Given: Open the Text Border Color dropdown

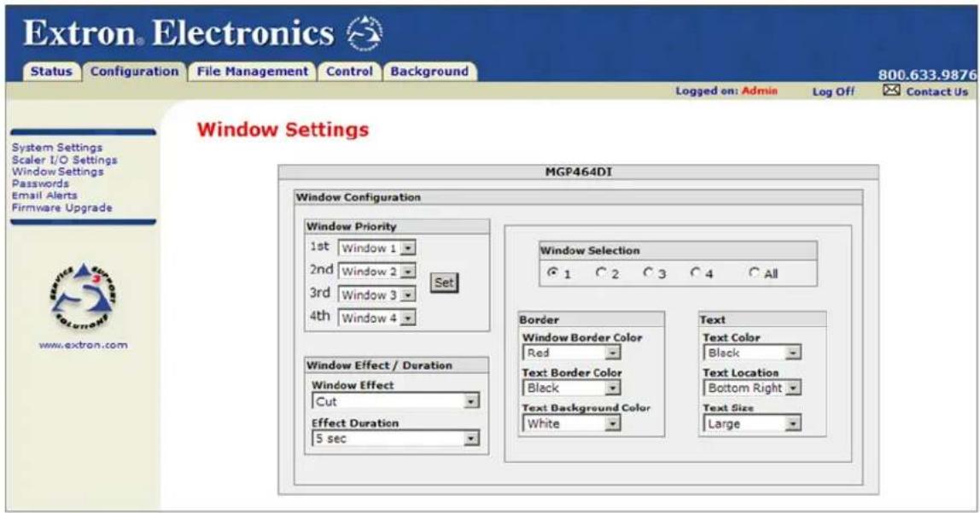Looking at the screenshot, I should [571, 388].
